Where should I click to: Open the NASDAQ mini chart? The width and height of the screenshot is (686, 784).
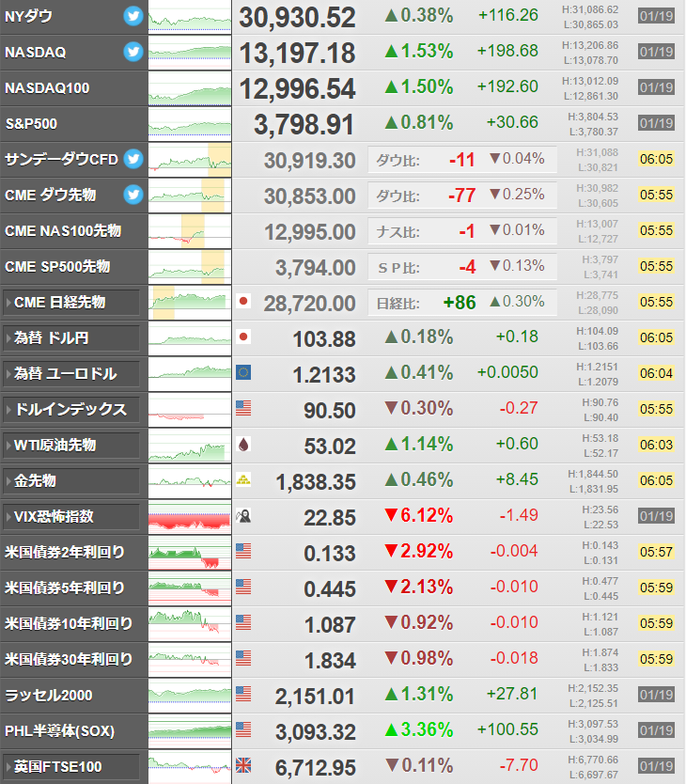pos(190,53)
